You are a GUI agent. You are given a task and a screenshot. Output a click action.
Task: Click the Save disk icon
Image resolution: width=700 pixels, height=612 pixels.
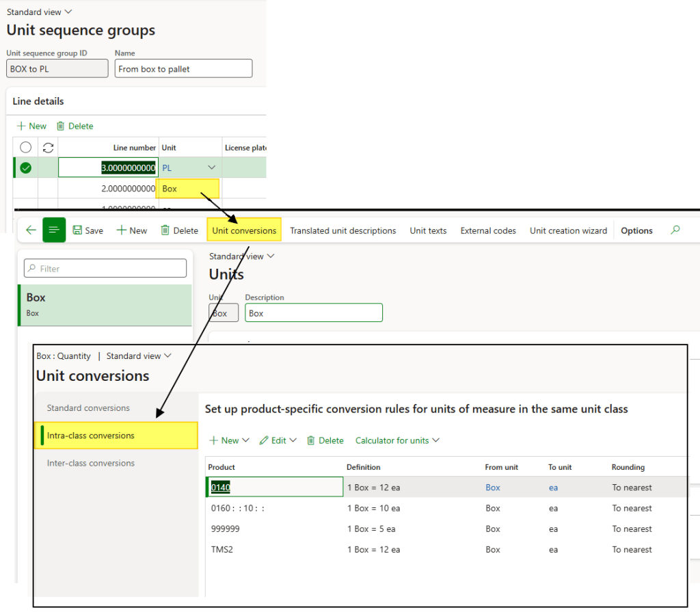[x=77, y=230]
